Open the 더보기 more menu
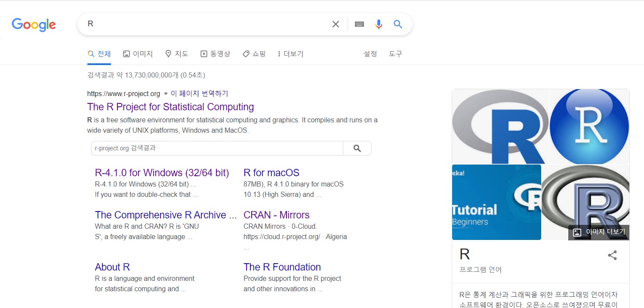Image resolution: width=644 pixels, height=308 pixels. click(290, 54)
